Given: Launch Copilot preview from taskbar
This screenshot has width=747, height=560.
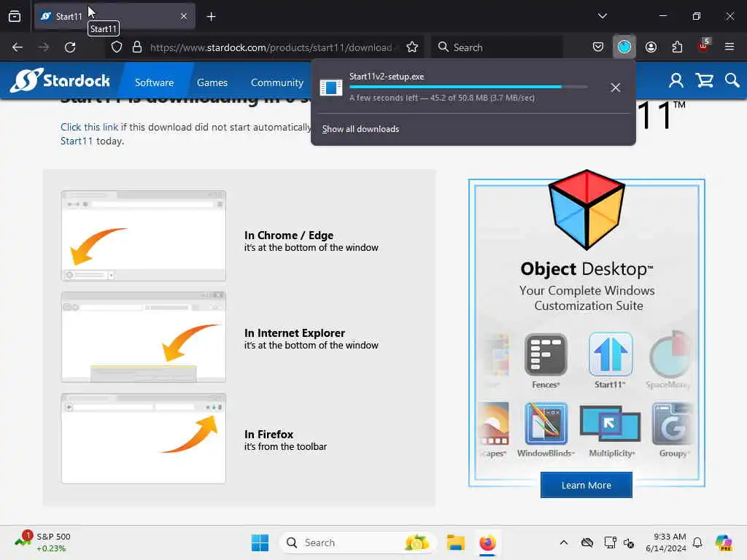Looking at the screenshot, I should pyautogui.click(x=723, y=542).
